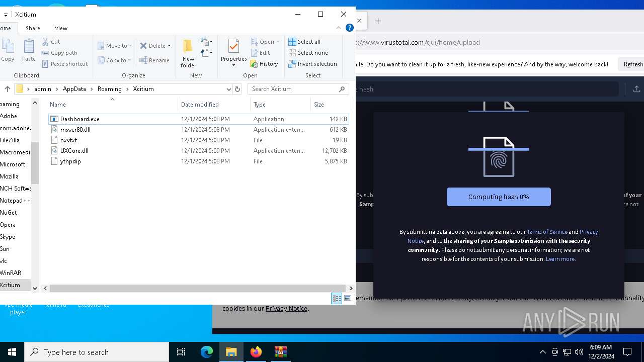
Task: Click the admin breadcrumb segment
Action: [43, 89]
